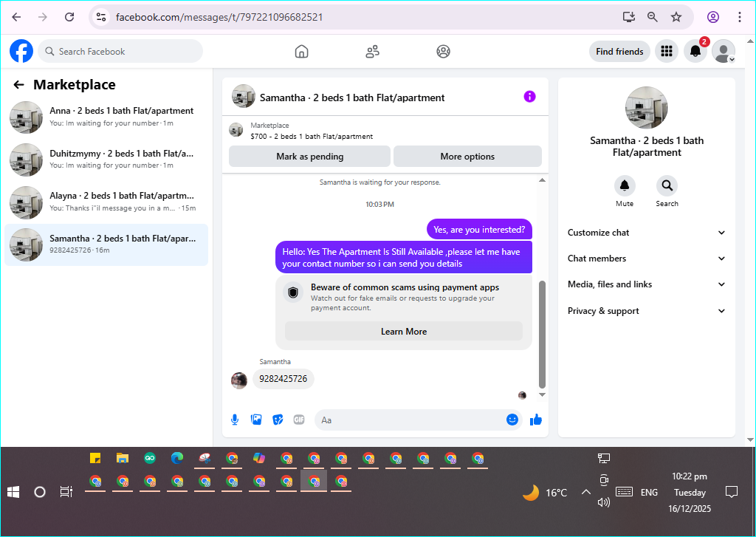This screenshot has height=537, width=756.
Task: Click Learn More in scam warning
Action: click(404, 332)
